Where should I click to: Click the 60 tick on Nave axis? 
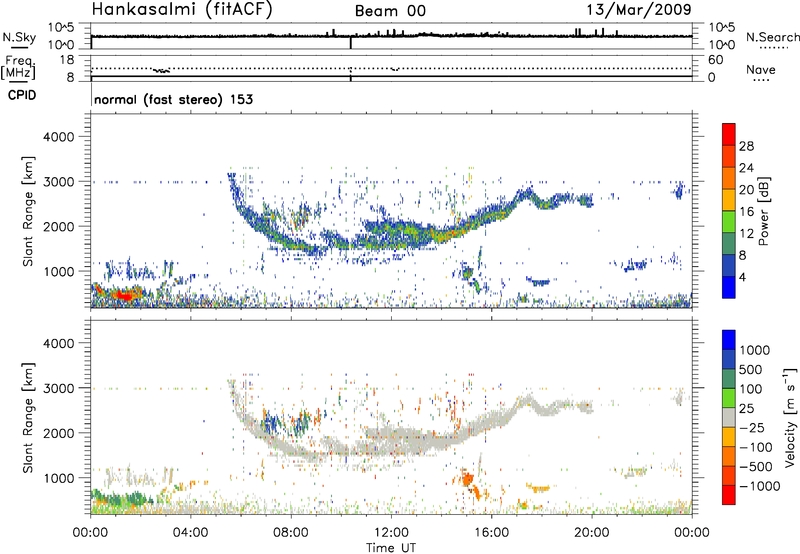715,60
